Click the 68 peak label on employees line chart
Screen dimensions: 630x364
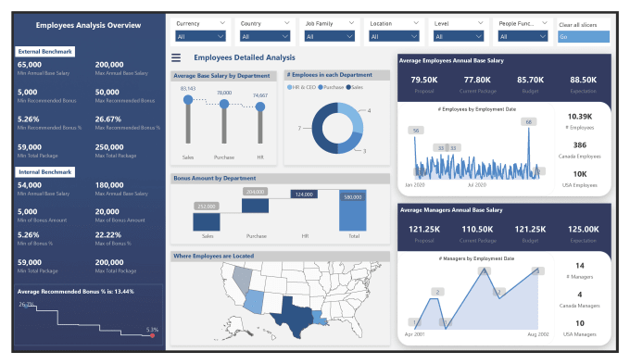click(x=528, y=121)
